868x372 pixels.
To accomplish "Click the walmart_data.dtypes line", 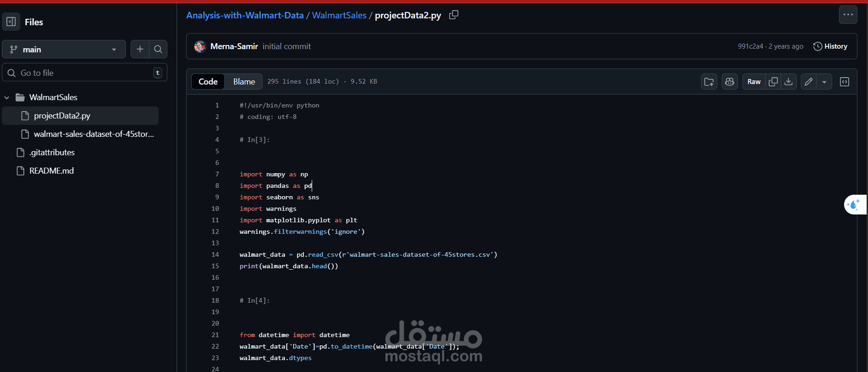I will tap(275, 358).
